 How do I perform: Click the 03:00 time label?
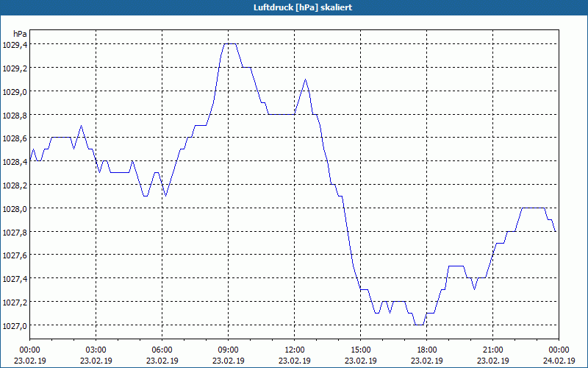click(x=96, y=350)
